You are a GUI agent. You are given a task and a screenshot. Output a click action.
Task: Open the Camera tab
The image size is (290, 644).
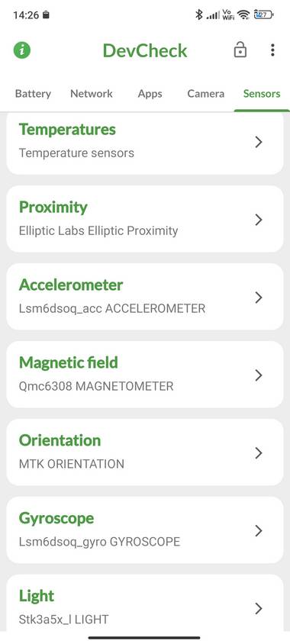point(206,94)
